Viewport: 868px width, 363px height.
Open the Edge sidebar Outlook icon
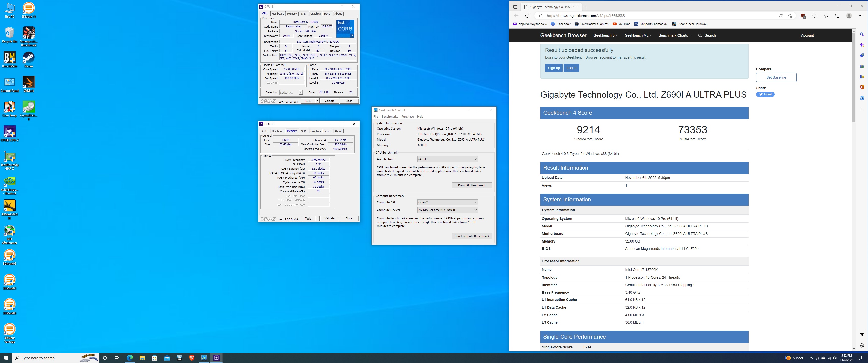(x=862, y=98)
